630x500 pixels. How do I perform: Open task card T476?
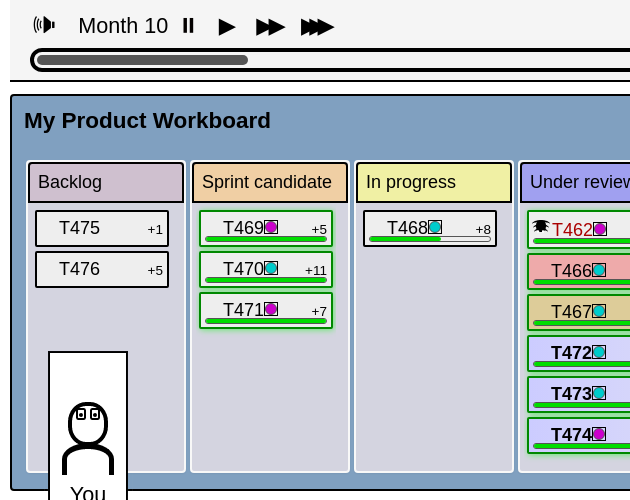[x=102, y=269]
